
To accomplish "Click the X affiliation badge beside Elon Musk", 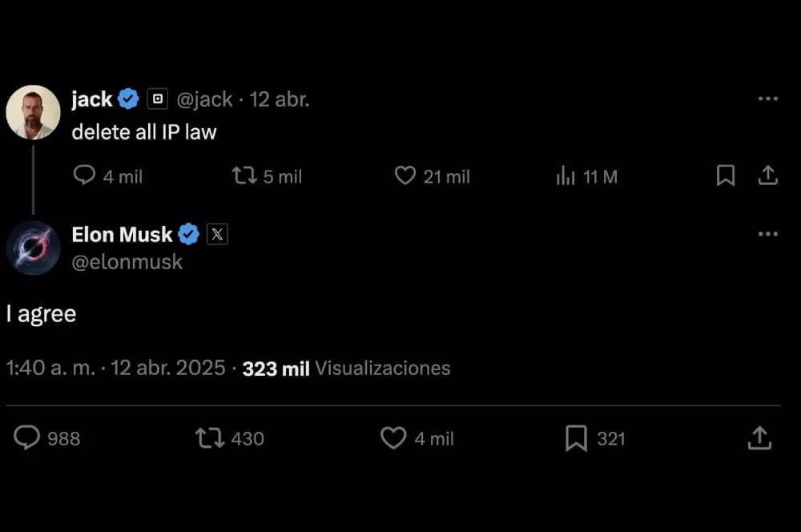I will 218,234.
